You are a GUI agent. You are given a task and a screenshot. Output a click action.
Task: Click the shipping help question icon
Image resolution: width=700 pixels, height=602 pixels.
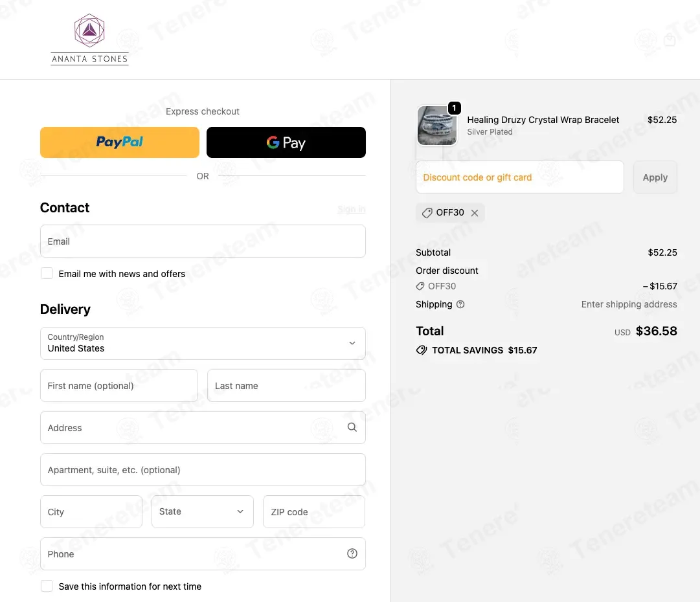tap(460, 304)
